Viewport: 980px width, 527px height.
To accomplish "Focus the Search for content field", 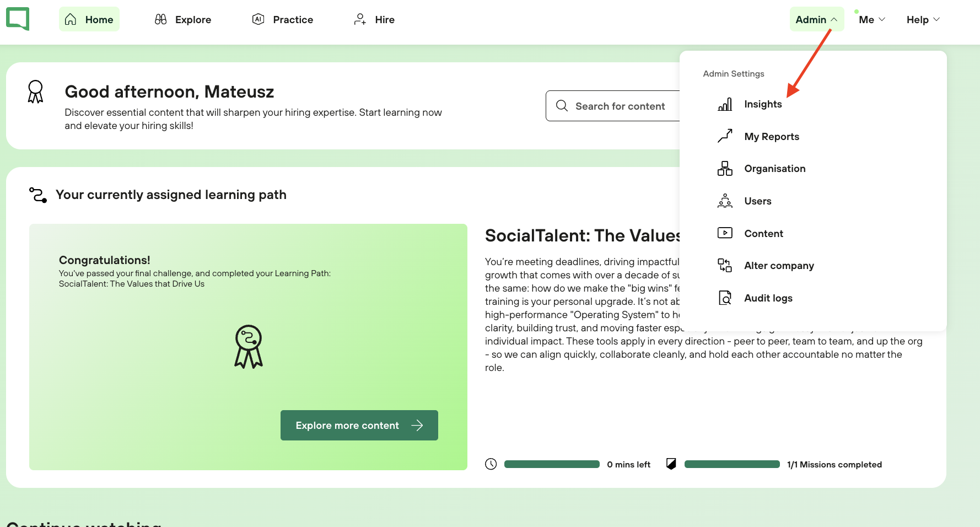I will tap(613, 106).
